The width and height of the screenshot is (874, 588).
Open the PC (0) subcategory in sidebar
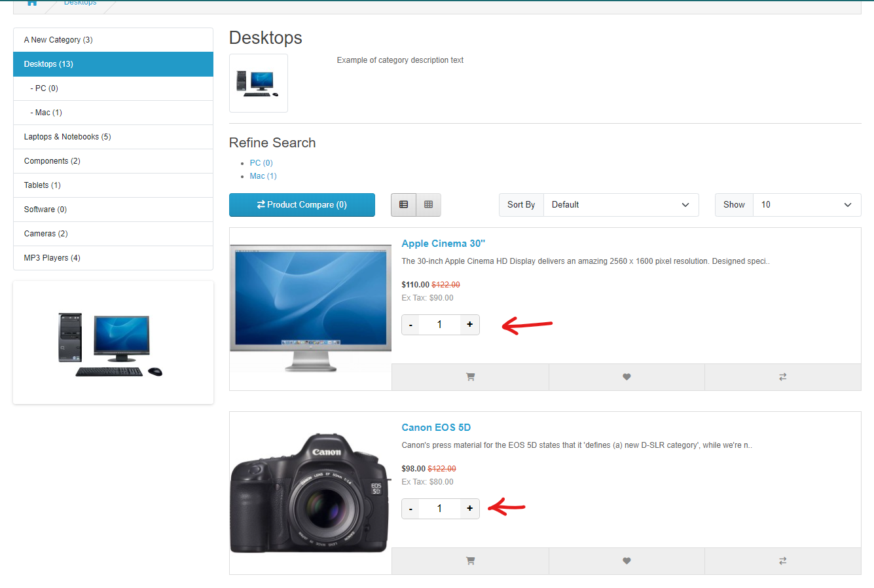(x=113, y=88)
